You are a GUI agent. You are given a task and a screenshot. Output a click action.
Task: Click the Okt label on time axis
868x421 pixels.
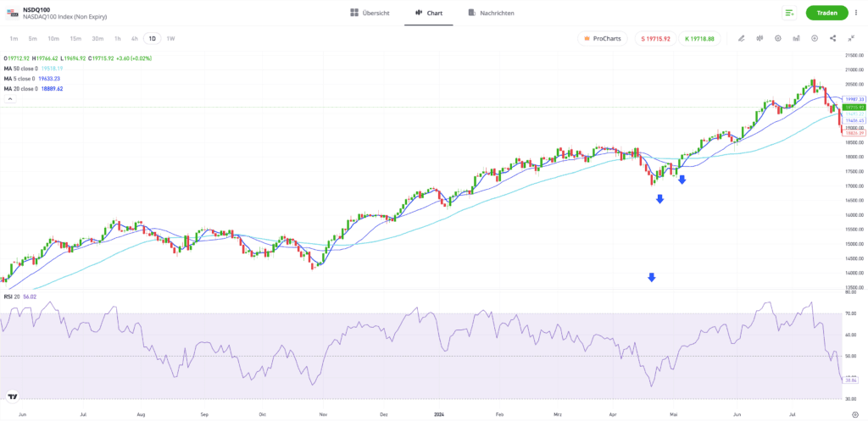(x=263, y=414)
